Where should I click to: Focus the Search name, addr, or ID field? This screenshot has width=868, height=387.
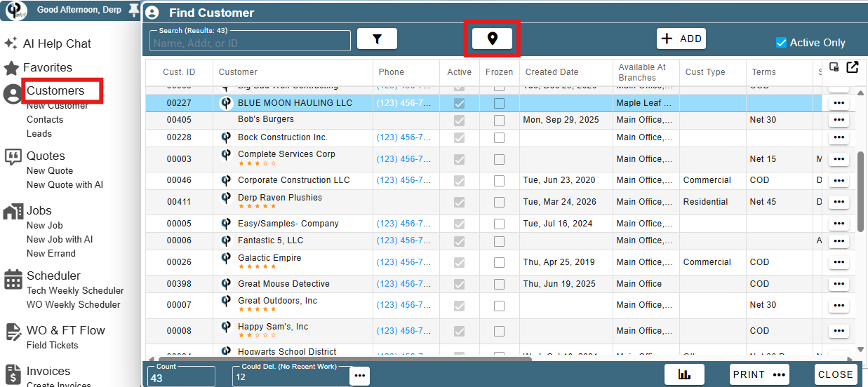[x=250, y=41]
